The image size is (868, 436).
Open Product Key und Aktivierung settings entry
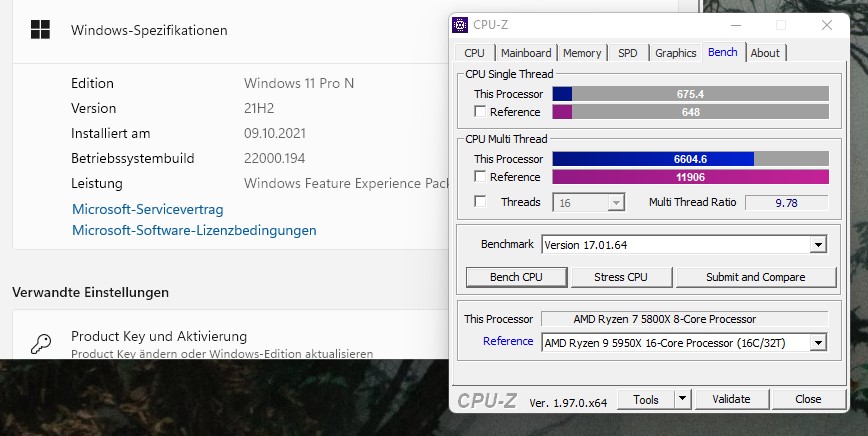pyautogui.click(x=230, y=335)
